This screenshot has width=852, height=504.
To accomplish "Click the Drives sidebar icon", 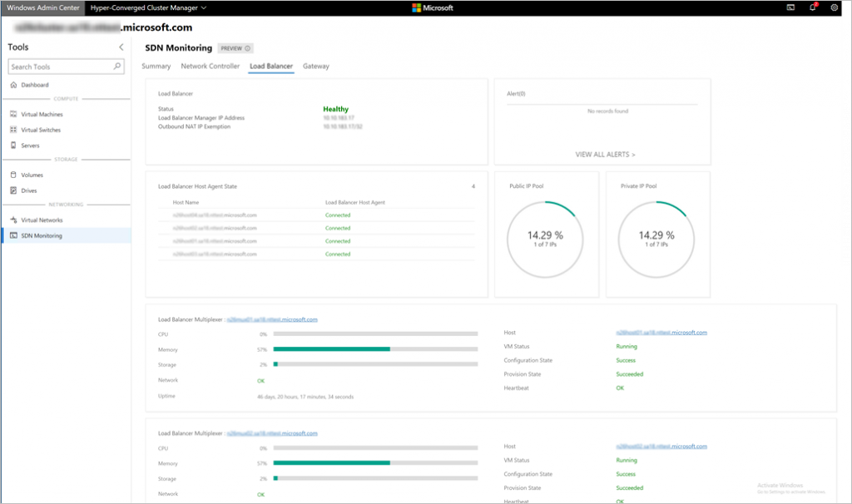I will click(x=13, y=190).
